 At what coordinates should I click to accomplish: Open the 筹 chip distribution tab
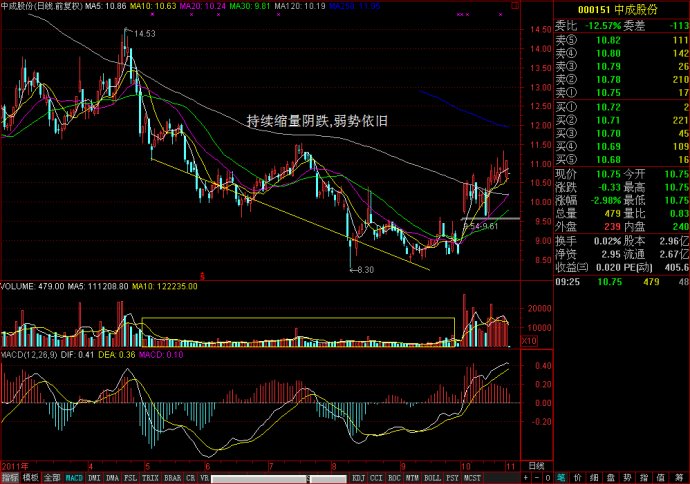click(678, 478)
